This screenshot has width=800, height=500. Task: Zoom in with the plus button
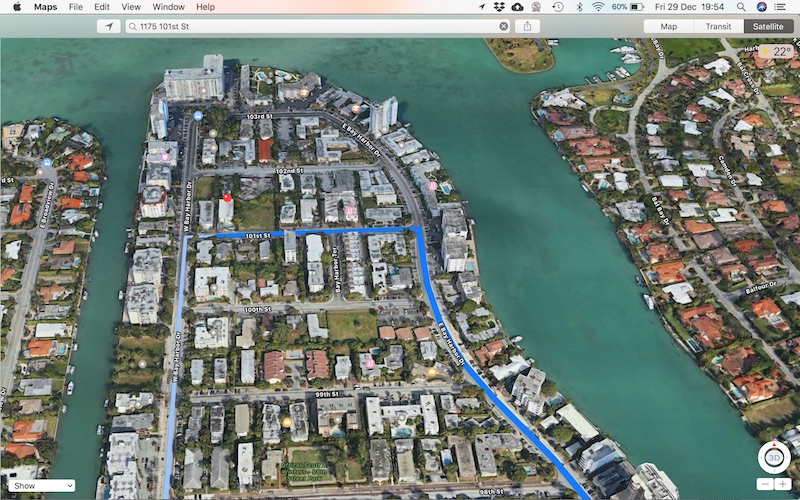(x=782, y=484)
